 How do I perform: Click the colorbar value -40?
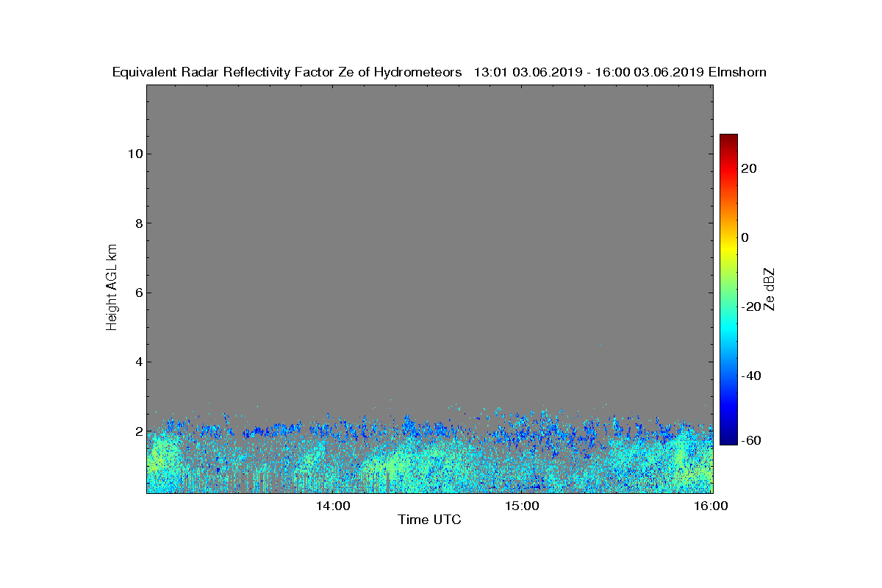(x=750, y=376)
